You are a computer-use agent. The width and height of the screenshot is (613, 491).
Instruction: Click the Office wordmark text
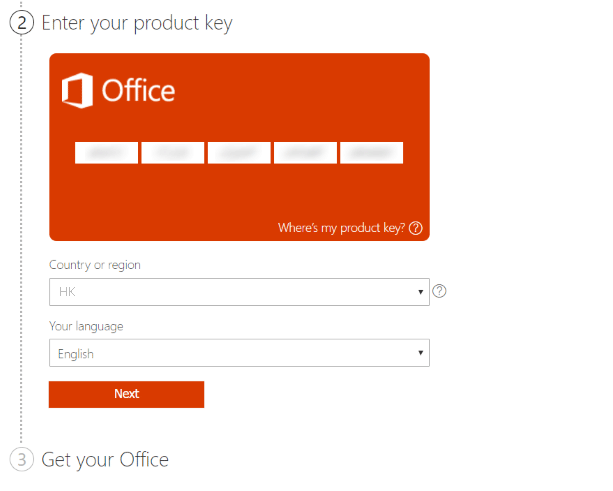tap(138, 90)
